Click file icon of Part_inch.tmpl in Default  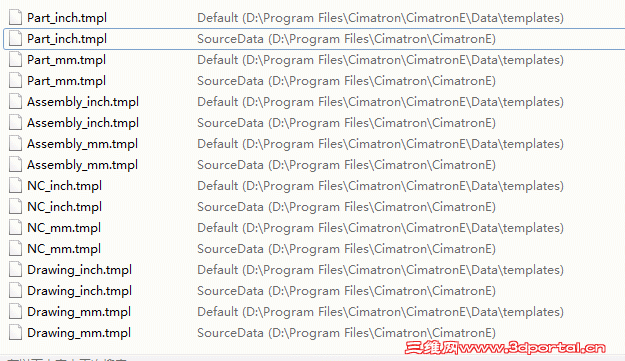click(x=15, y=18)
